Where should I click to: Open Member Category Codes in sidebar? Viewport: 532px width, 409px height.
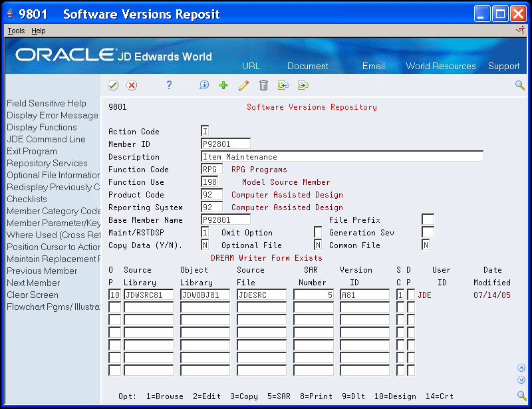click(x=53, y=211)
